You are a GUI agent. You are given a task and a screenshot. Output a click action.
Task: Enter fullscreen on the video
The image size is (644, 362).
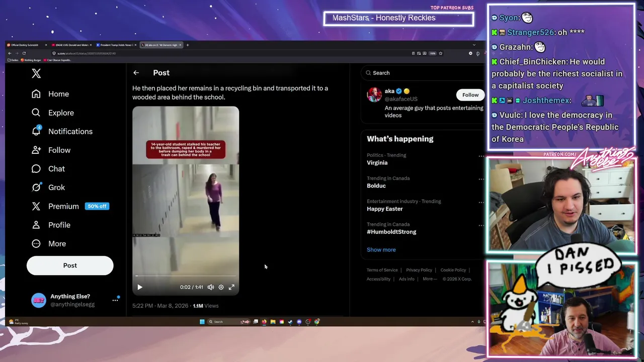pyautogui.click(x=231, y=287)
